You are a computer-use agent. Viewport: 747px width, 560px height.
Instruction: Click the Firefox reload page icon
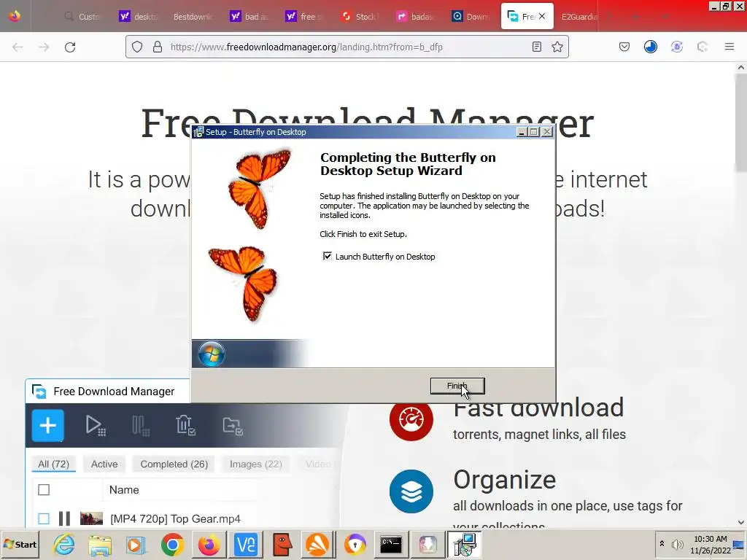[x=70, y=47]
